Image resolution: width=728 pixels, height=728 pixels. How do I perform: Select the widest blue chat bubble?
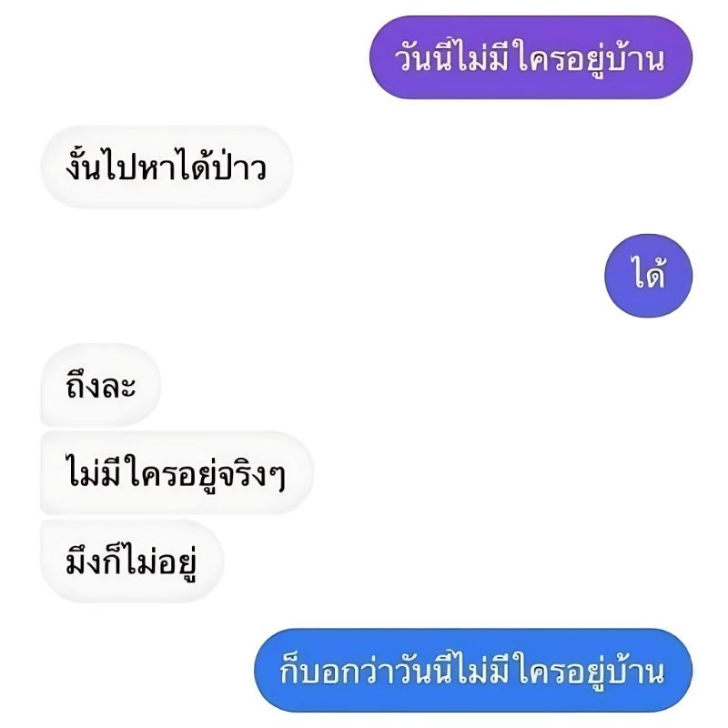(473, 670)
